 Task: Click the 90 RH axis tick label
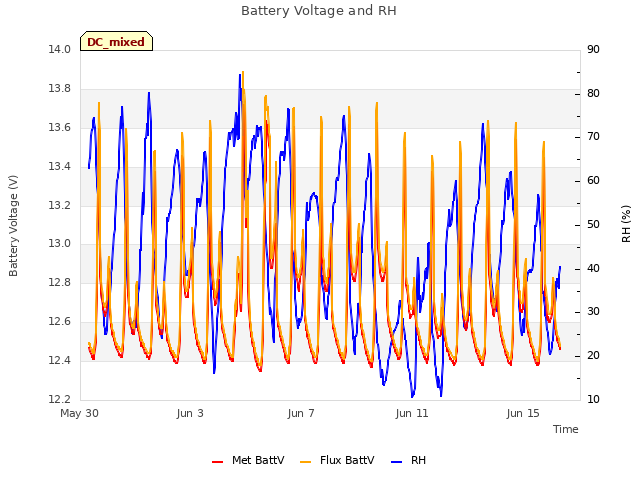593,50
